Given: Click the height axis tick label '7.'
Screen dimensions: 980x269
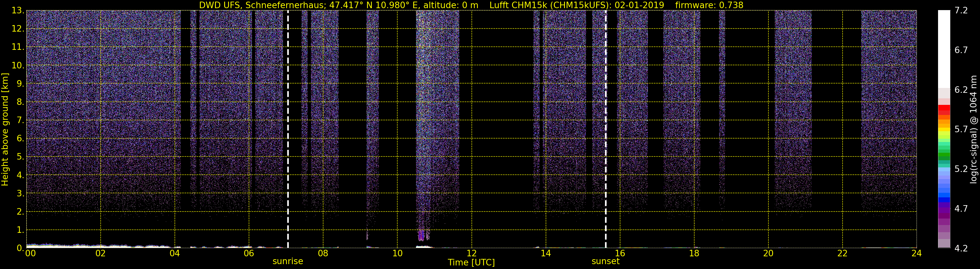Looking at the screenshot, I should (20, 120).
